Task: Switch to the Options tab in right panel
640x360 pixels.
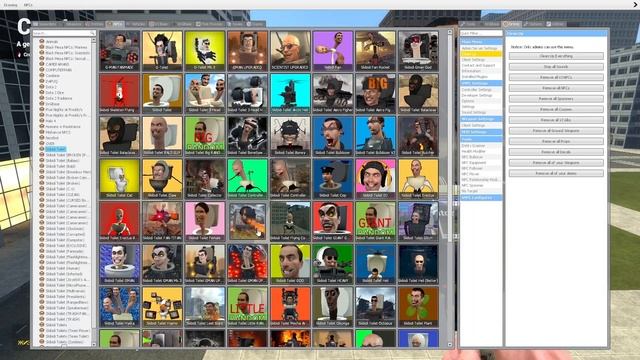Action: [x=533, y=24]
